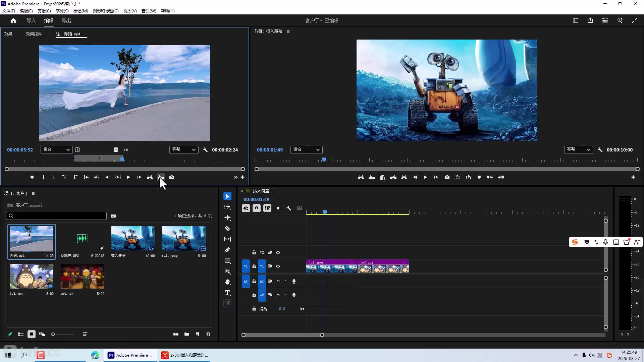Viewport: 644px width, 362px height.
Task: Switch to the 导出 workspace tab
Action: tap(66, 21)
